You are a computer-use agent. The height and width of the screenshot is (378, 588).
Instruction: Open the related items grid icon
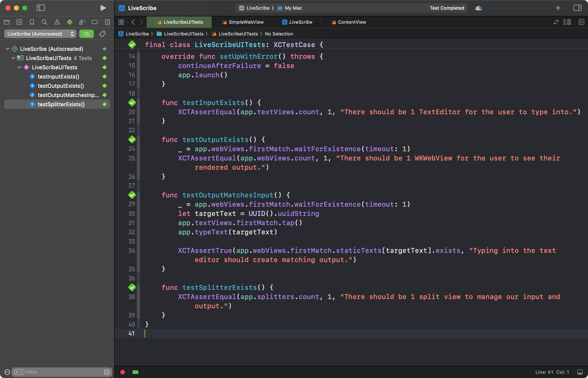(121, 22)
